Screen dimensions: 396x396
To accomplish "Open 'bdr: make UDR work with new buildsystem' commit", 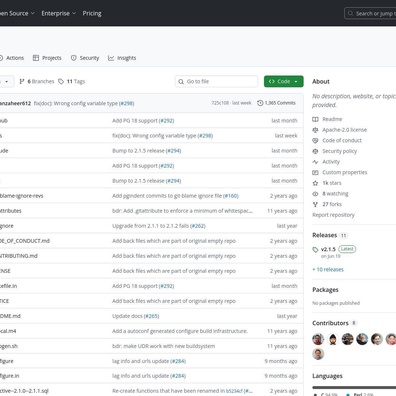I will point(164,346).
